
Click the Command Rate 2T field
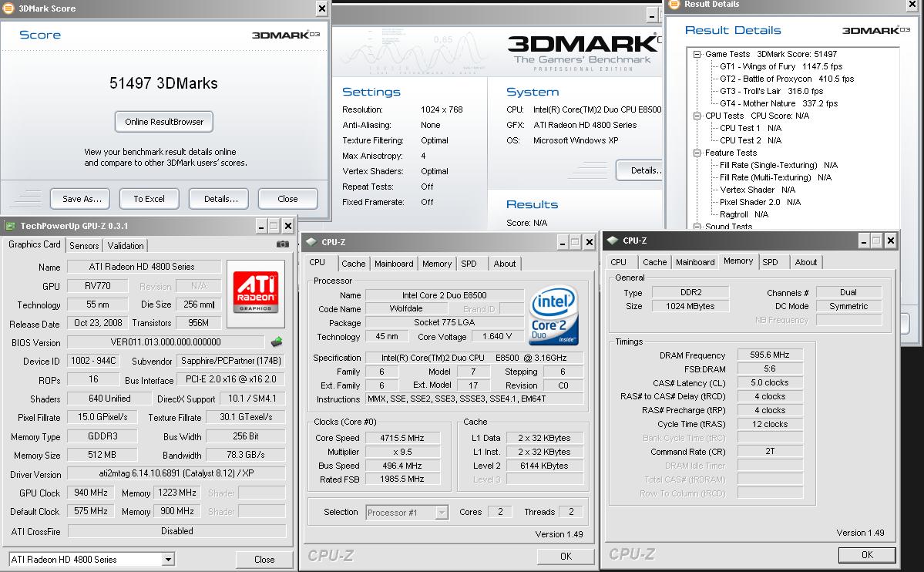tap(770, 451)
